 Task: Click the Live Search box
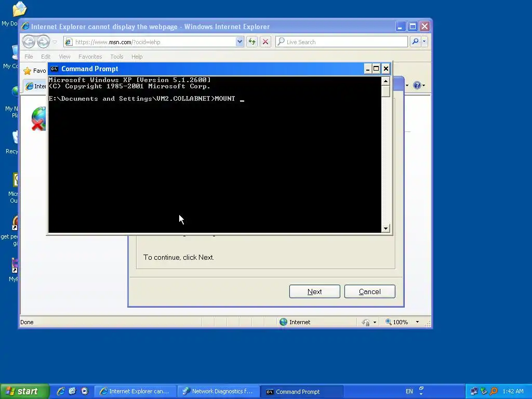pos(342,42)
